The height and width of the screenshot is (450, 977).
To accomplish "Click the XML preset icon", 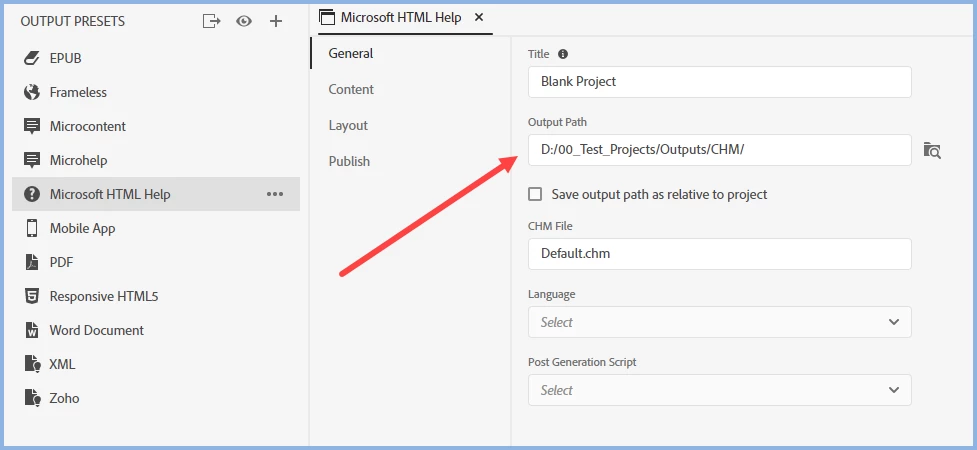I will click(x=32, y=364).
